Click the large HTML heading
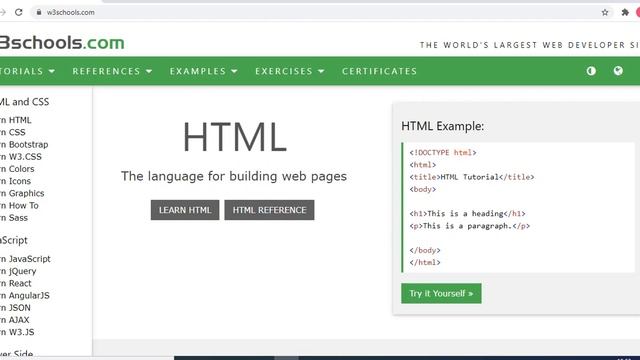The width and height of the screenshot is (640, 360). 235,137
